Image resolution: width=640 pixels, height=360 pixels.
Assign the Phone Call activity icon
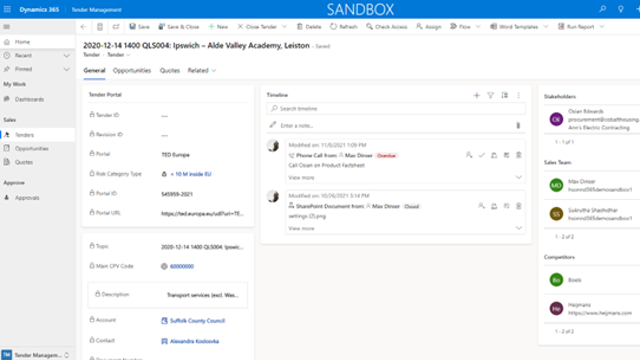[469, 155]
